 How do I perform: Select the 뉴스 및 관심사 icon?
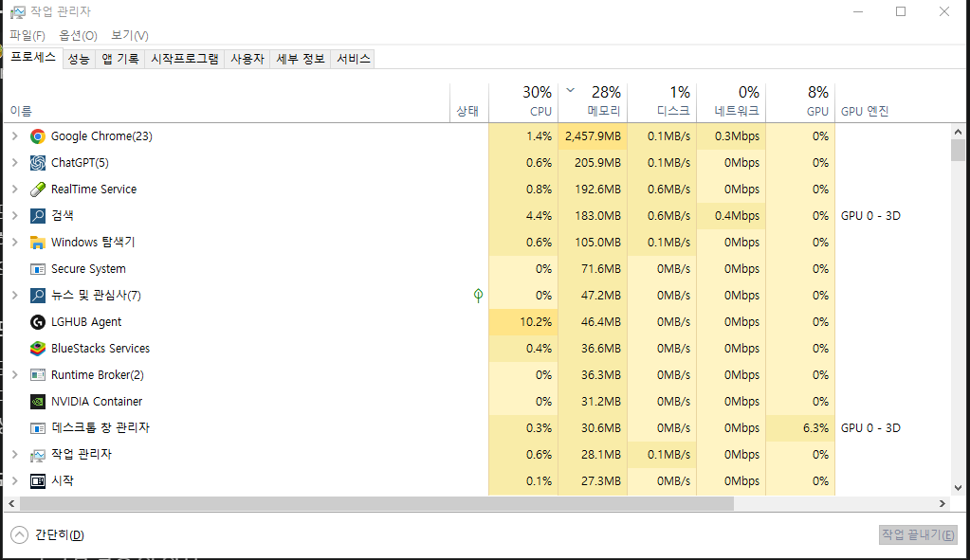click(38, 295)
